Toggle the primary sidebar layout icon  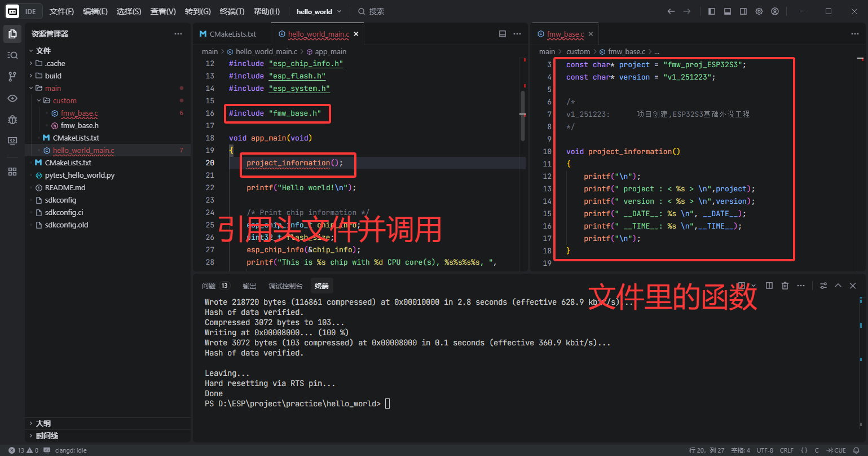point(712,11)
